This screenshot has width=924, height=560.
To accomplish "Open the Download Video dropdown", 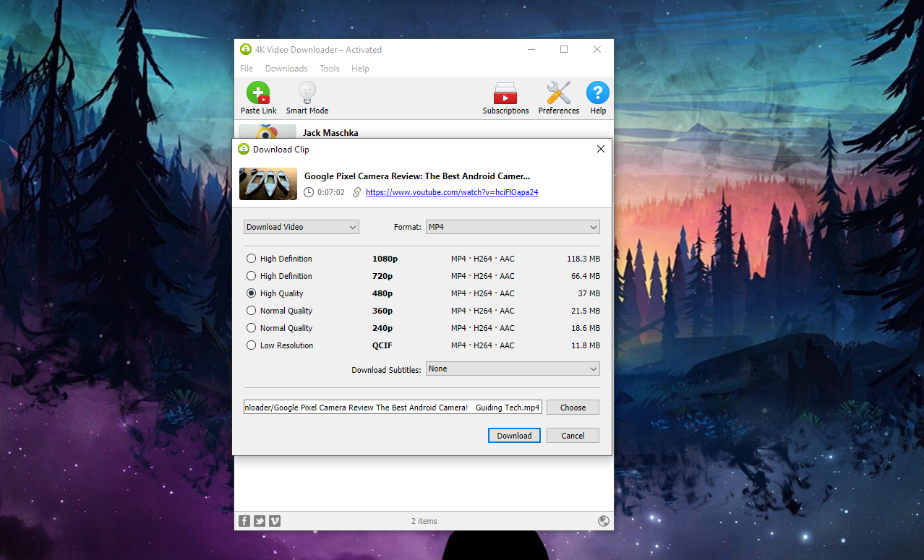I will (301, 226).
